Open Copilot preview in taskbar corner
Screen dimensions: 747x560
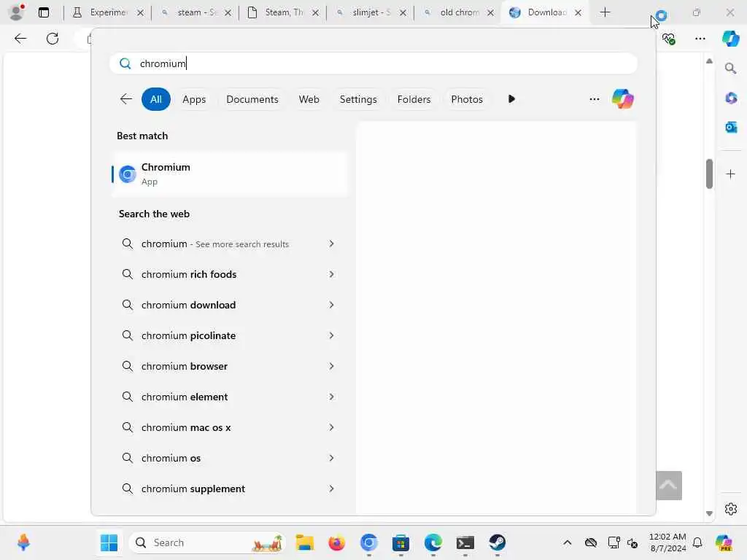(x=724, y=542)
